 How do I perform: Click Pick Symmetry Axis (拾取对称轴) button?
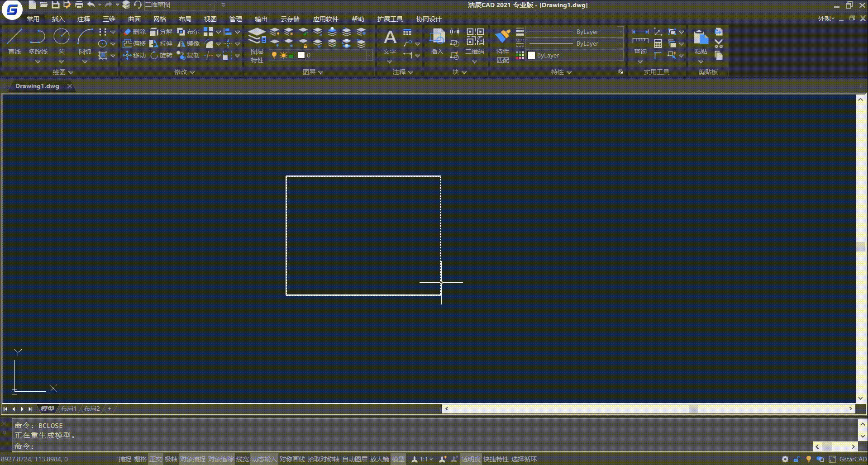pos(323,459)
